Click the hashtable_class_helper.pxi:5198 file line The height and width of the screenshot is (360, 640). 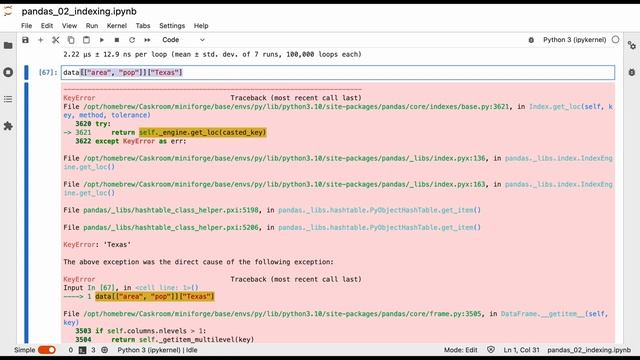coord(272,210)
